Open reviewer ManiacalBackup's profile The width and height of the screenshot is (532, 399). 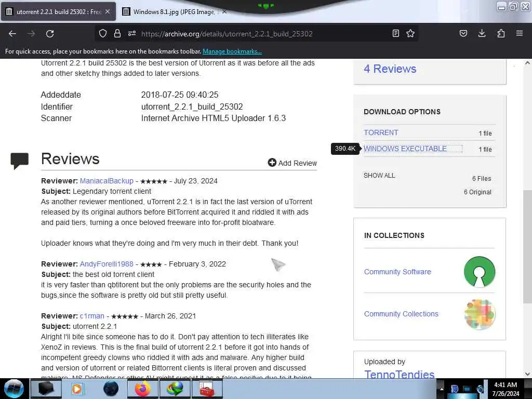coord(107,181)
